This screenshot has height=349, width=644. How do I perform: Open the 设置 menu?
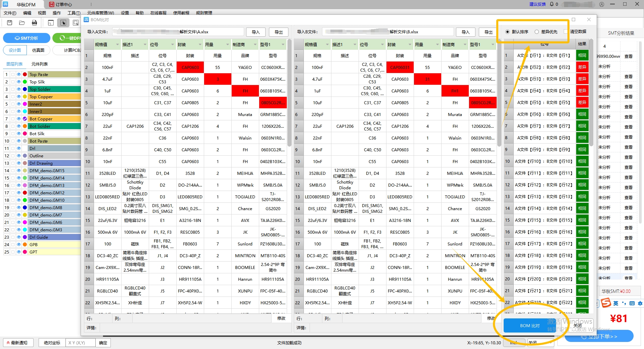(125, 13)
